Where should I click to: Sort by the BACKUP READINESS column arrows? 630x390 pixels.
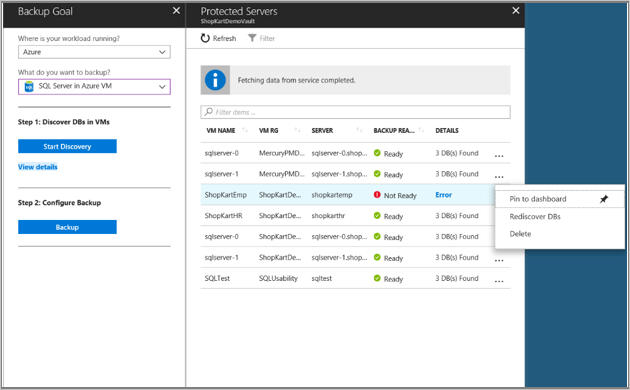(421, 130)
